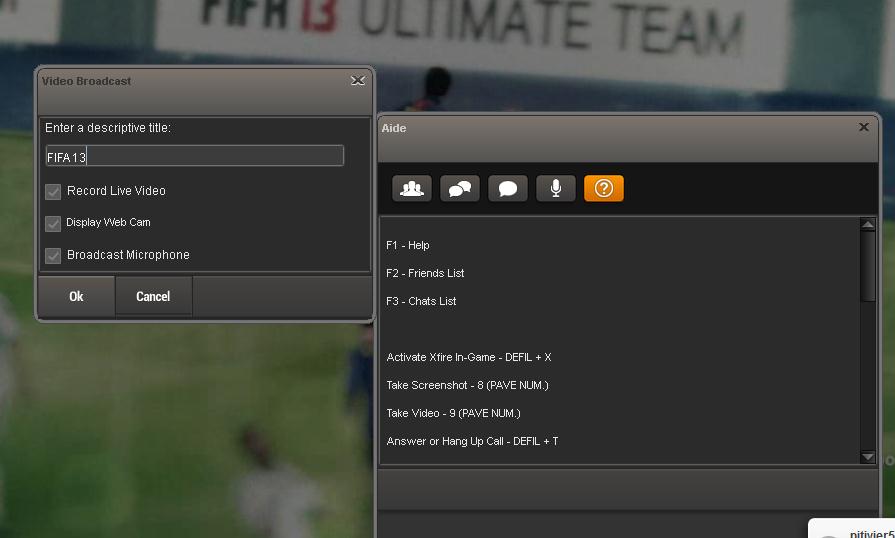Click the scroll up arrow in help list
This screenshot has height=538, width=895.
[868, 225]
